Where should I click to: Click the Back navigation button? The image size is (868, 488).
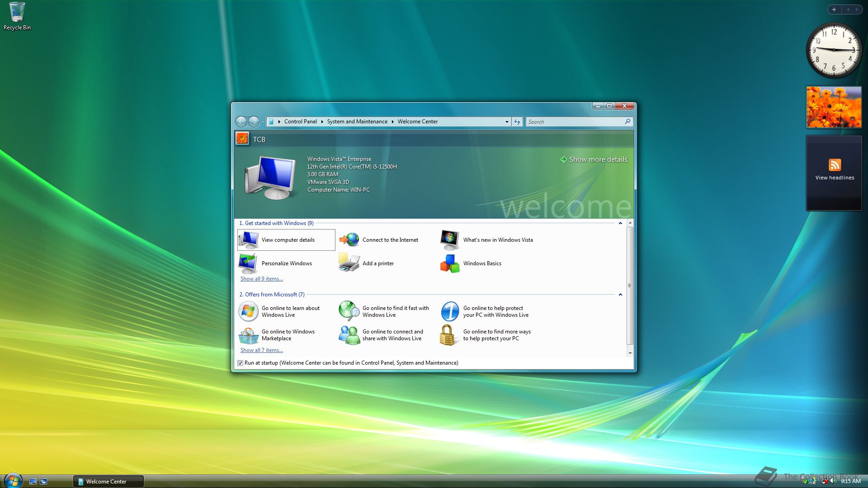[x=241, y=122]
